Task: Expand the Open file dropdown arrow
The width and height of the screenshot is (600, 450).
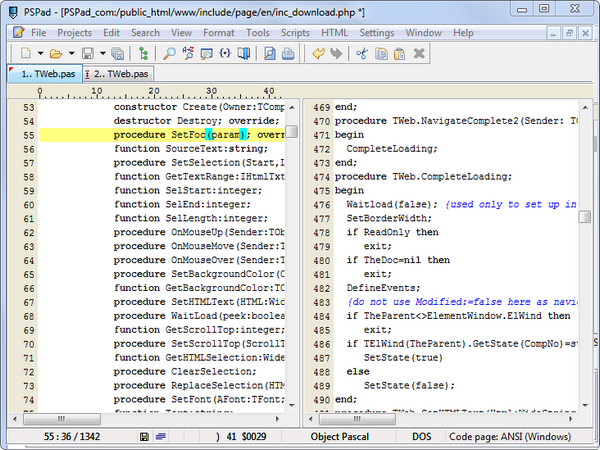Action: coord(71,53)
